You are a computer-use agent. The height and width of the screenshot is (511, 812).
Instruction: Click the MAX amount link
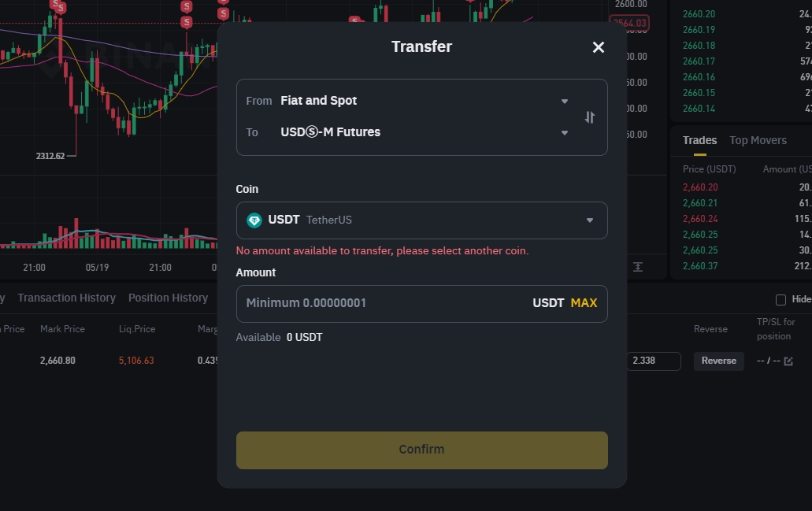(x=584, y=303)
